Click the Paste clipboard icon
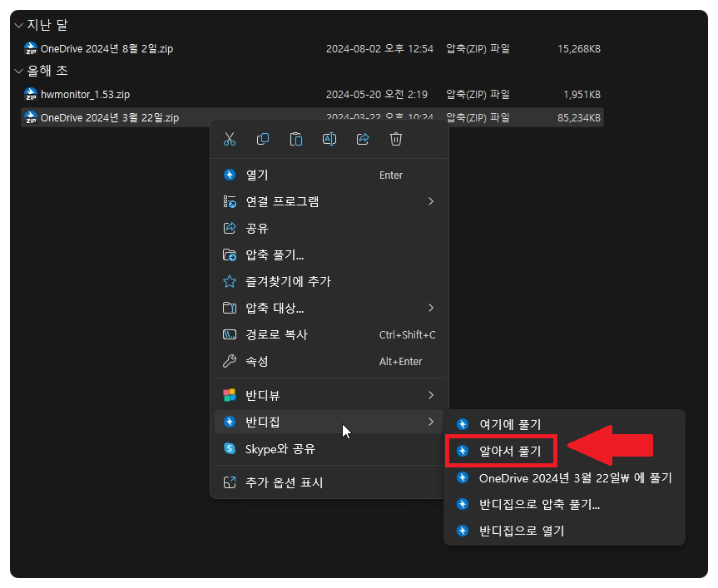This screenshot has height=588, width=718. pos(296,139)
